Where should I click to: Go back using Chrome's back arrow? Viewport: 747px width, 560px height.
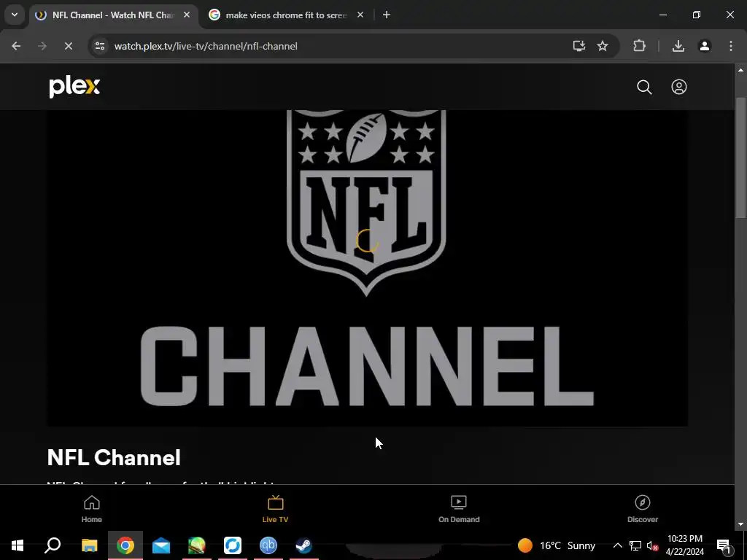click(x=16, y=46)
